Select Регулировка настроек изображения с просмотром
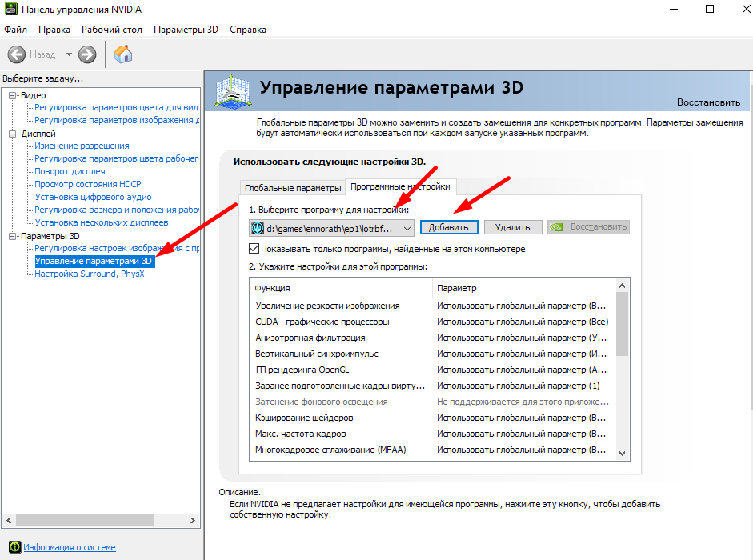This screenshot has width=753, height=560. pos(117,248)
